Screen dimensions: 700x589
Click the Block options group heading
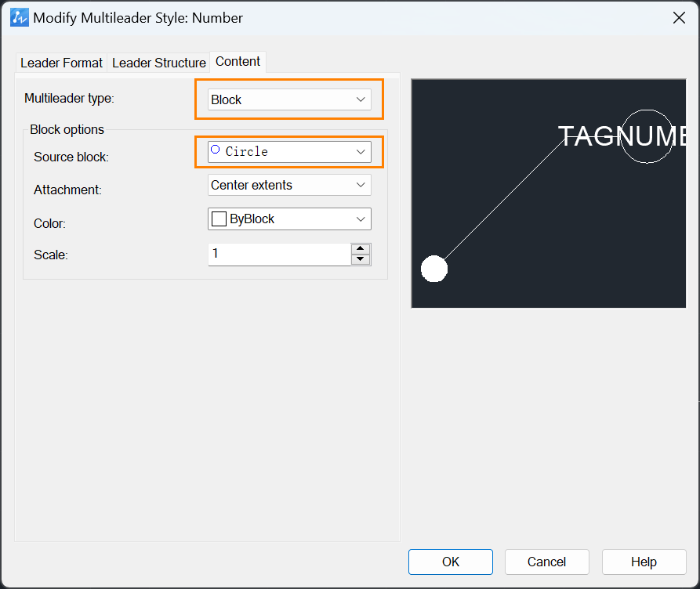click(67, 129)
